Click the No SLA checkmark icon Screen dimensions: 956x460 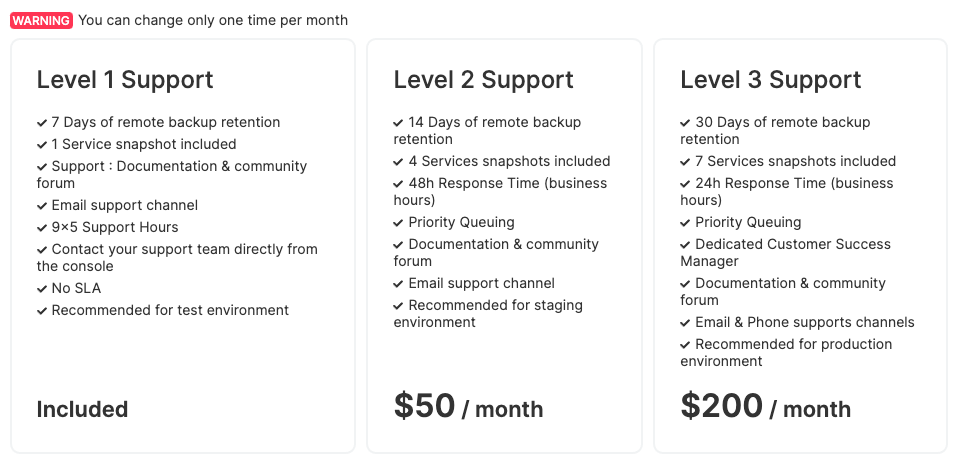coord(42,289)
